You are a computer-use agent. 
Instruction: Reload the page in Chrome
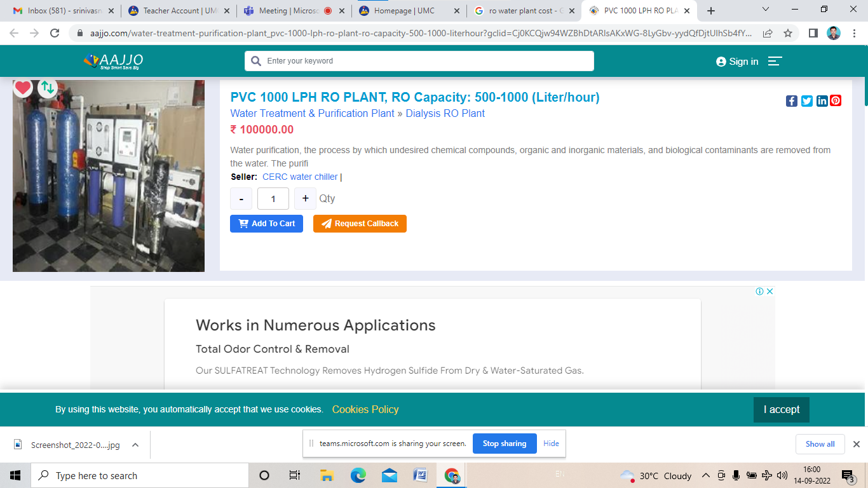(x=55, y=33)
